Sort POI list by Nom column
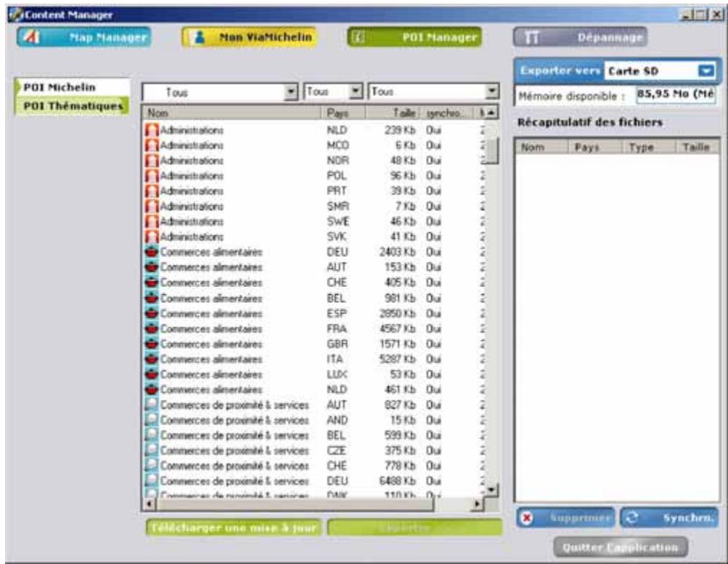This screenshot has width=728, height=564. click(232, 113)
